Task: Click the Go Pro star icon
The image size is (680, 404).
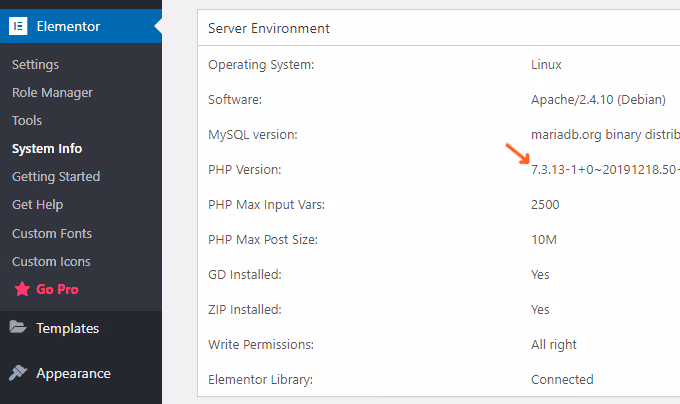Action: tap(22, 289)
